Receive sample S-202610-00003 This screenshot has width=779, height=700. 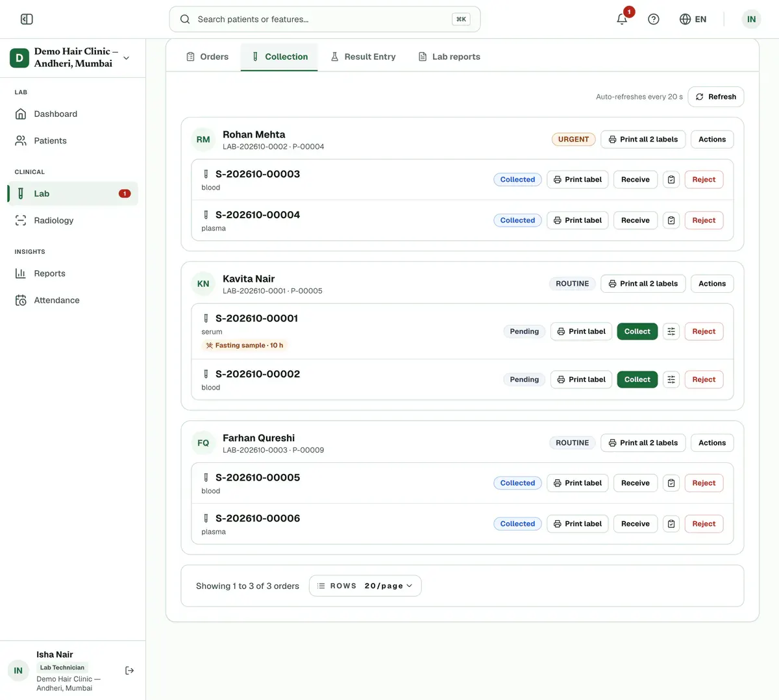pos(636,180)
